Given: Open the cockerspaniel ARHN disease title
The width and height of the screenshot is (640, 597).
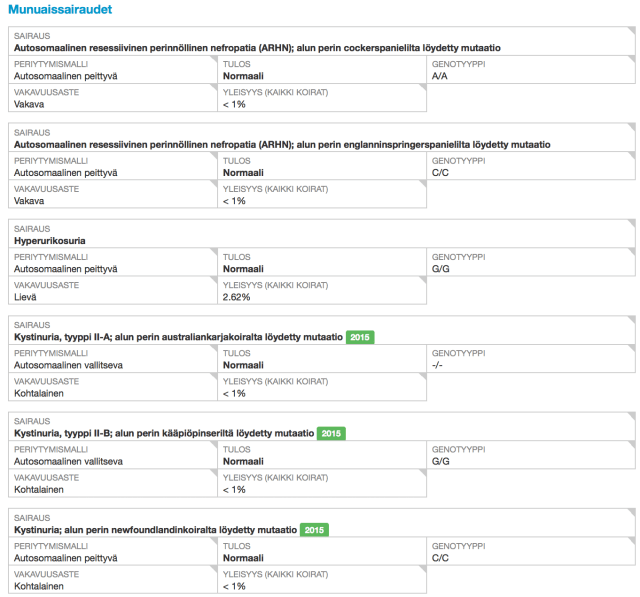Looking at the screenshot, I should click(x=256, y=47).
